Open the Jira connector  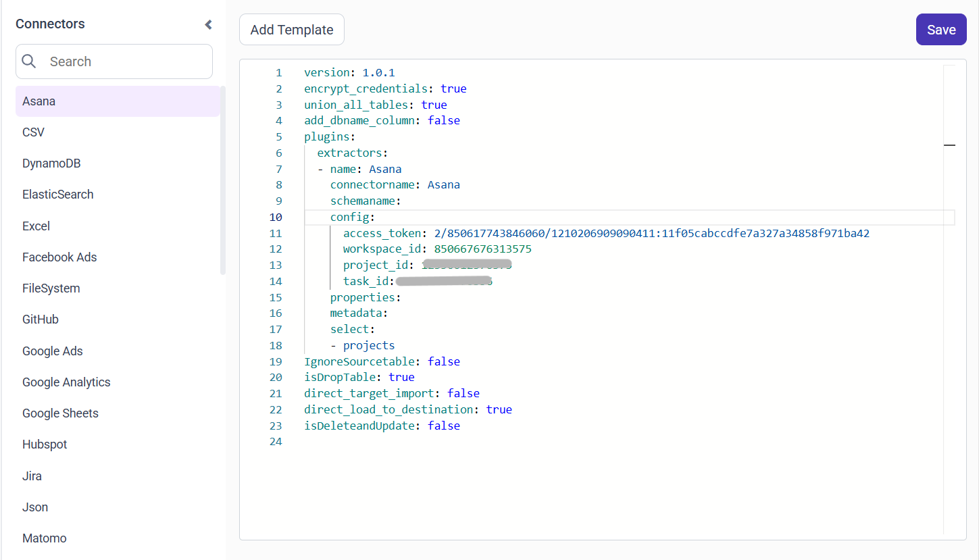(x=32, y=476)
